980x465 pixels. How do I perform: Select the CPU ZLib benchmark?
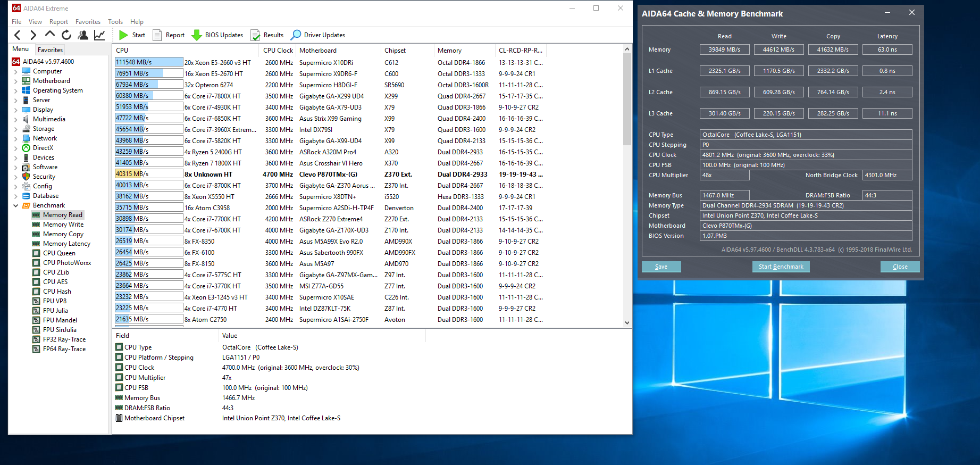tap(56, 272)
